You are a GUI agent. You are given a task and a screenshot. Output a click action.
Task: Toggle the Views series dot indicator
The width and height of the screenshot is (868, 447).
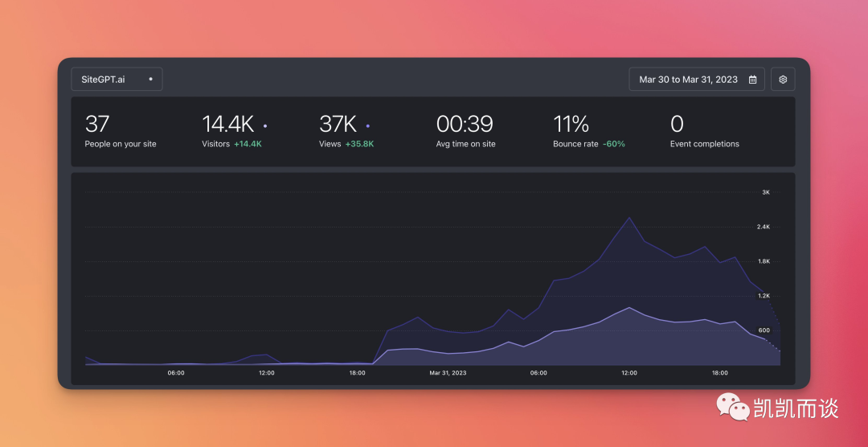367,126
